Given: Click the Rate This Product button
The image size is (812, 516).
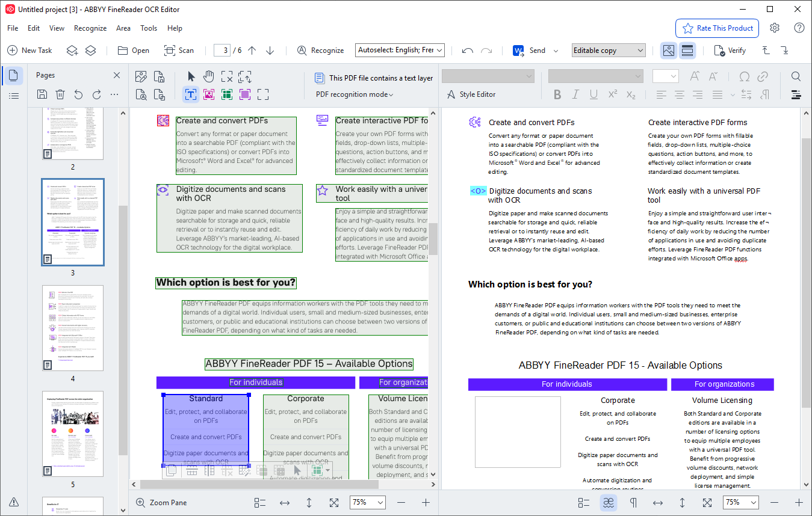Looking at the screenshot, I should click(717, 28).
